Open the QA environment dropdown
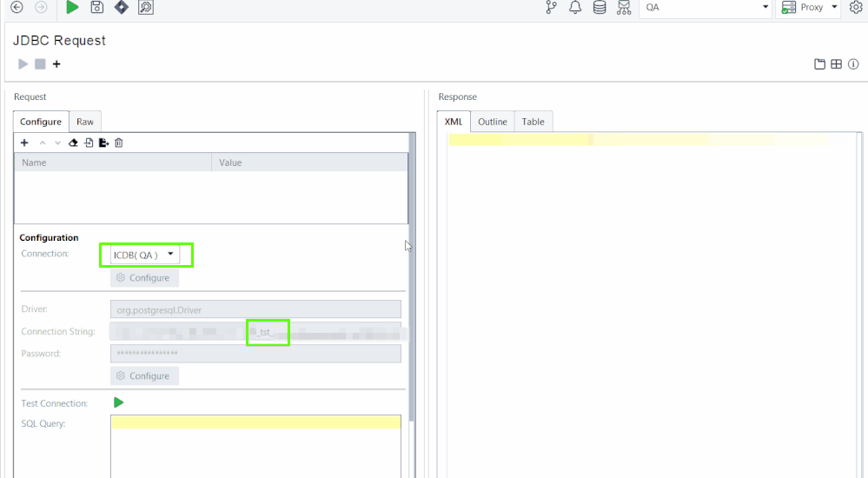Screen dimensions: 868x478 click(x=706, y=7)
